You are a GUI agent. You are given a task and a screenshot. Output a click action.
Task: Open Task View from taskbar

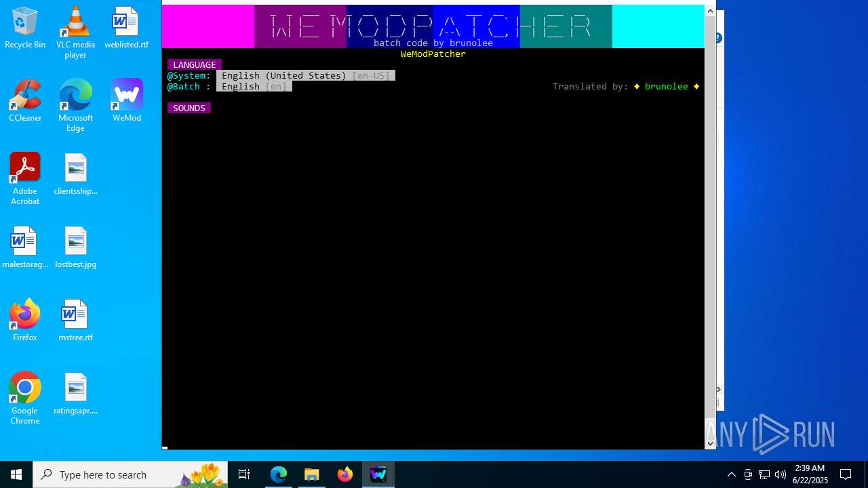pyautogui.click(x=244, y=474)
